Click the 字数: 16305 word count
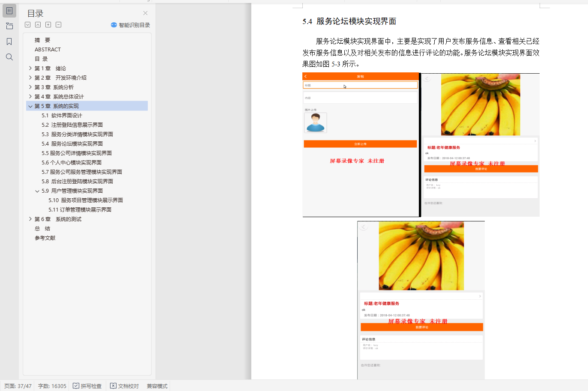588x391 pixels. tap(52, 386)
